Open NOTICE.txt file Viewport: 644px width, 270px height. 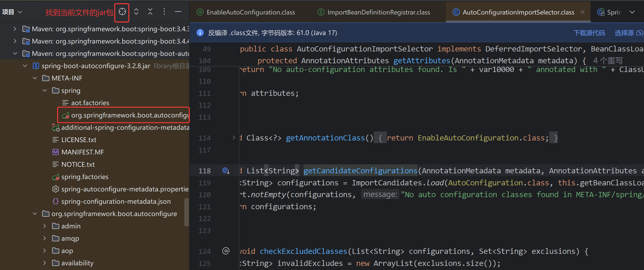click(78, 164)
